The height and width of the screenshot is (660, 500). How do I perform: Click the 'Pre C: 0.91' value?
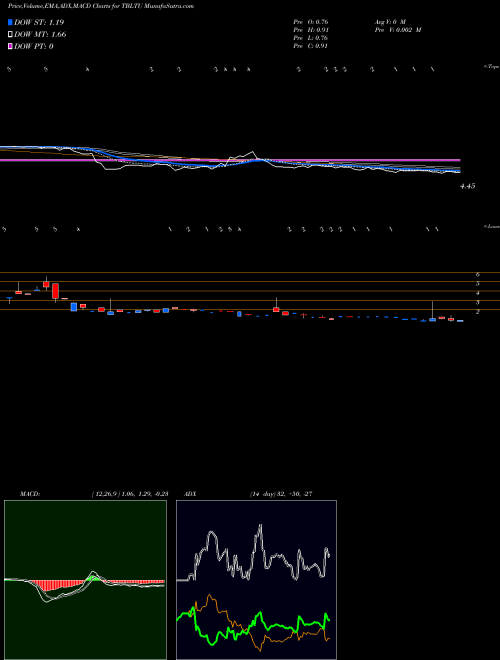pyautogui.click(x=311, y=46)
